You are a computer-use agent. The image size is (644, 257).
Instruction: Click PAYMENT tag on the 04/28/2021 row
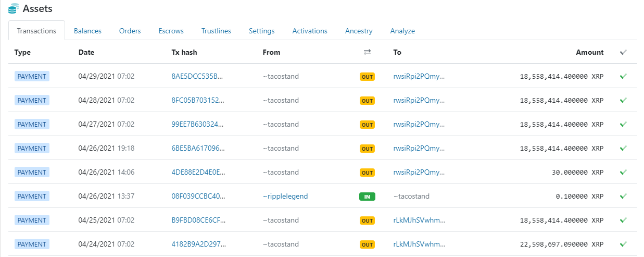point(32,100)
